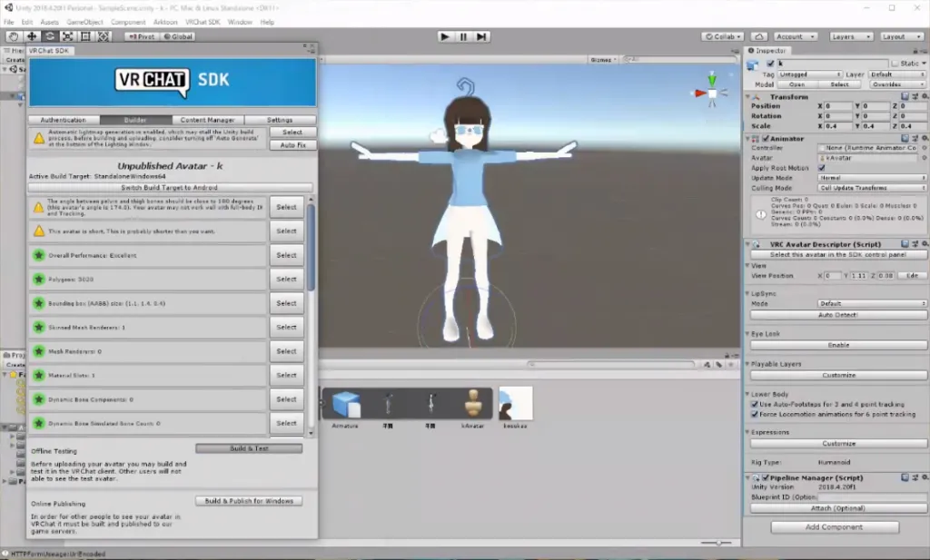Viewport: 930px width, 560px height.
Task: Open the Culling Mode dropdown
Action: tap(873, 188)
